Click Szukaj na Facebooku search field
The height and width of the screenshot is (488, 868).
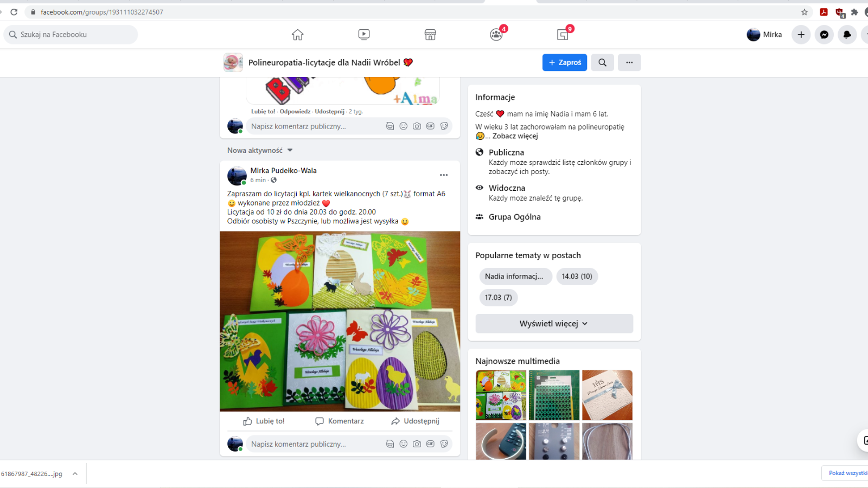point(71,35)
